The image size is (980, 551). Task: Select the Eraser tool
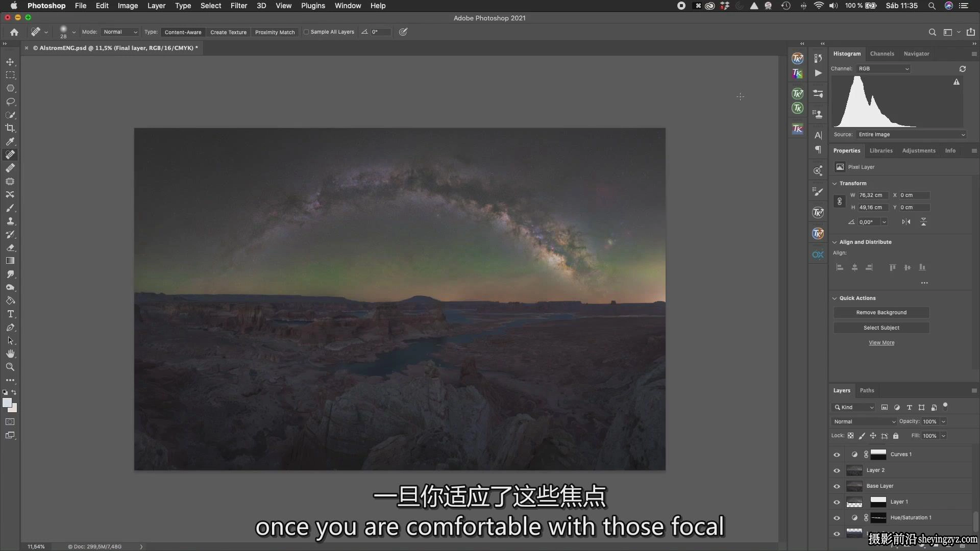pyautogui.click(x=10, y=247)
